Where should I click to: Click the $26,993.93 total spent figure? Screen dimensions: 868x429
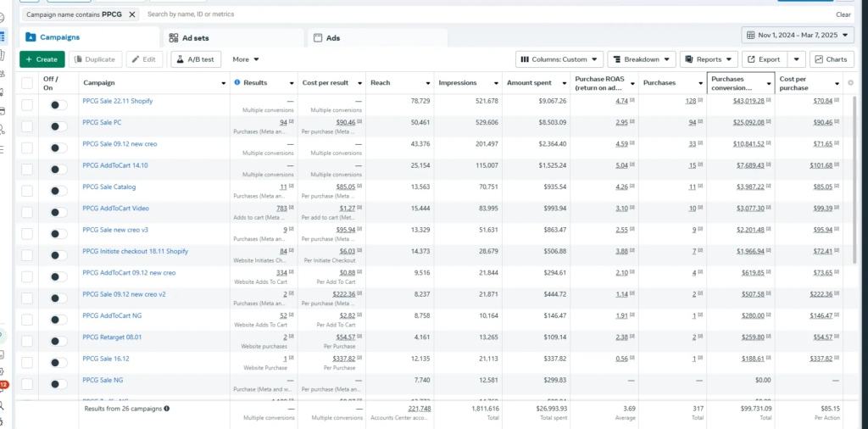[x=549, y=408]
